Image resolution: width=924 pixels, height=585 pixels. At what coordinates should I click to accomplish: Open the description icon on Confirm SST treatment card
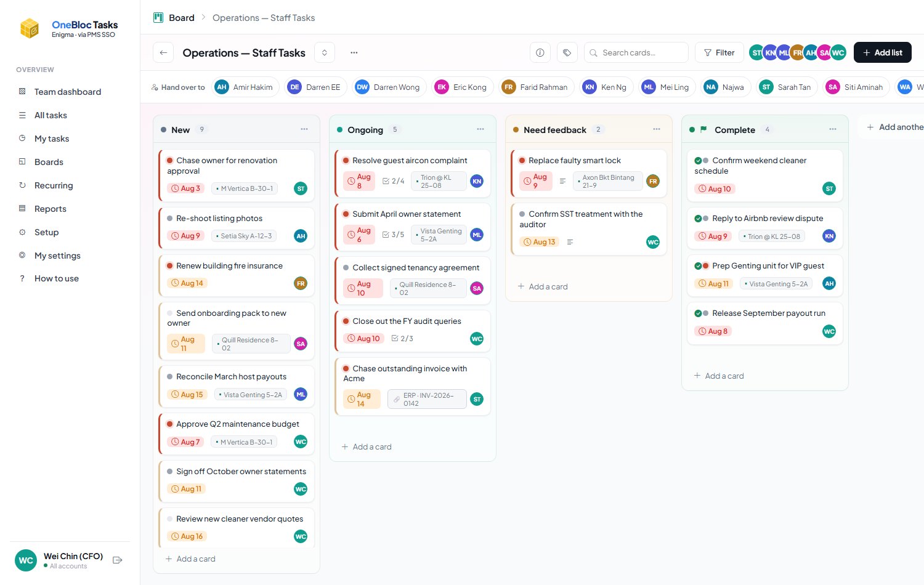[570, 242]
